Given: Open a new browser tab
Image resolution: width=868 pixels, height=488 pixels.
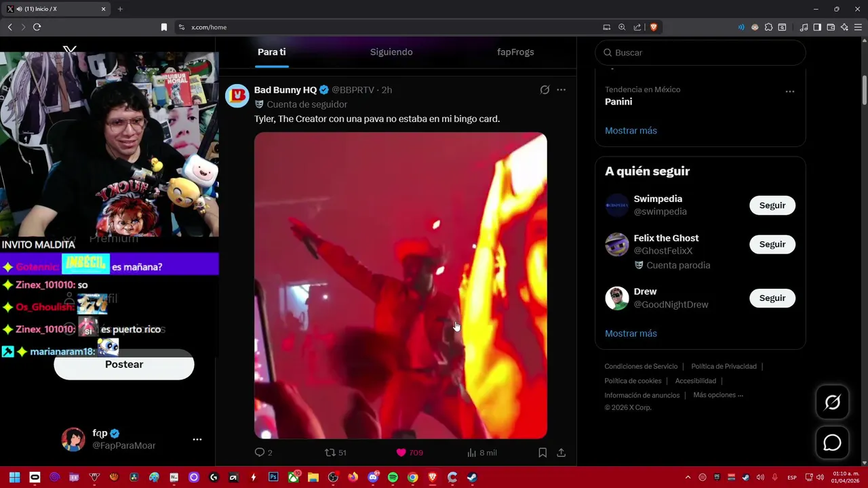Looking at the screenshot, I should 120,9.
